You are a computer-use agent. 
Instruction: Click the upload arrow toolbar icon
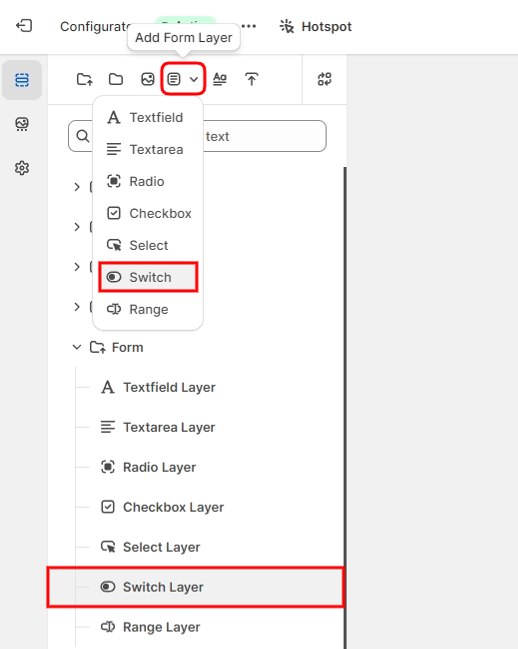(252, 79)
